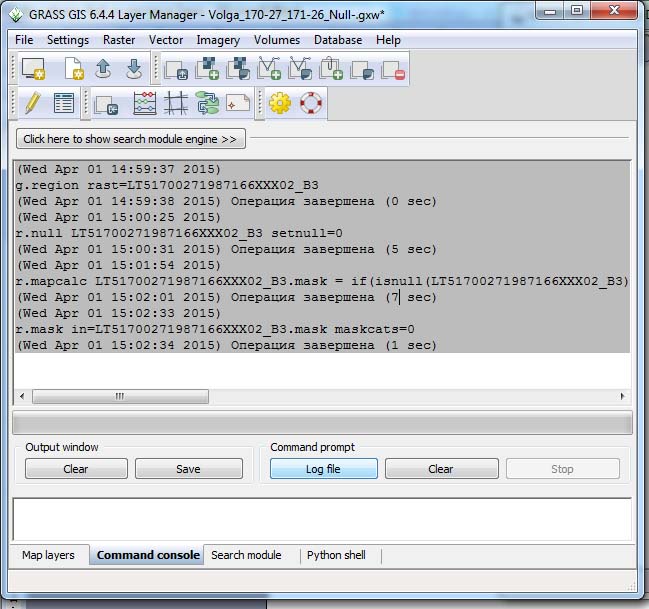Viewport: 649px width, 609px height.
Task: Switch to the Map layers tab
Action: (x=48, y=555)
